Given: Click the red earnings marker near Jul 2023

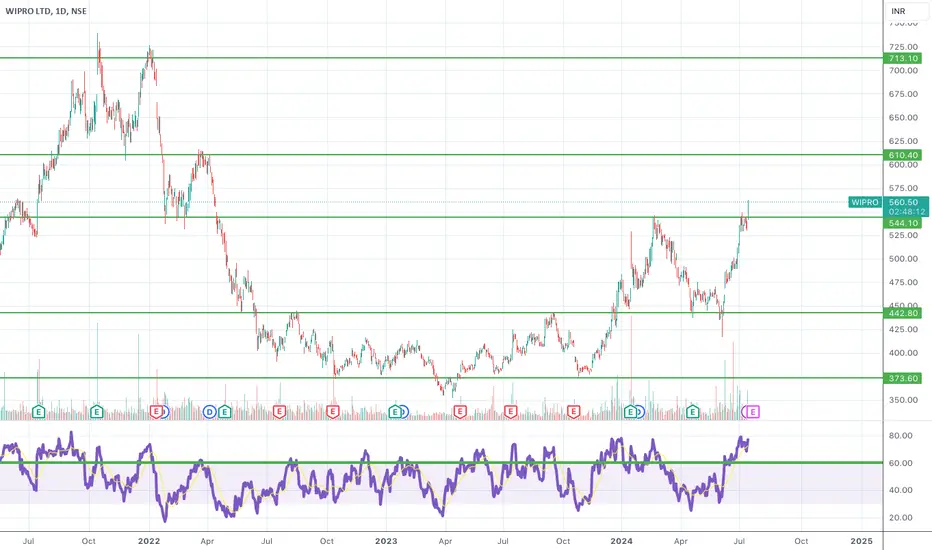Looking at the screenshot, I should tap(510, 411).
